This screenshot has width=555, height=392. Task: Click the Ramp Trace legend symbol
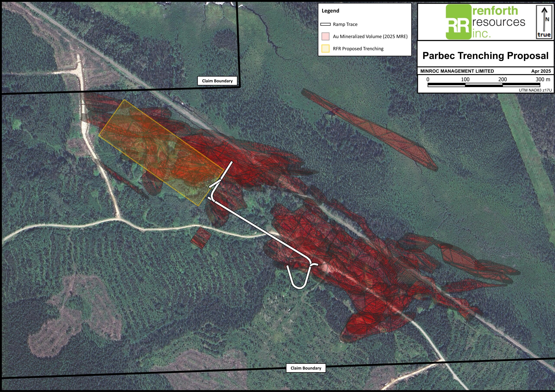click(x=325, y=24)
